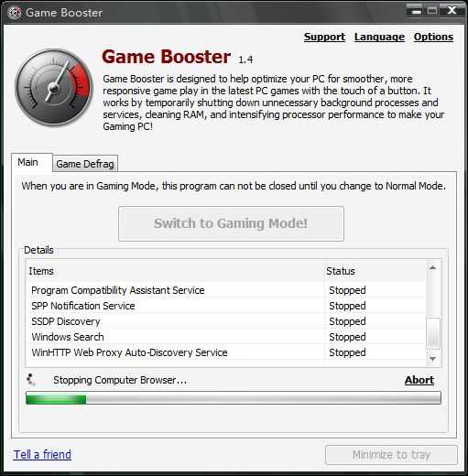Minimize the Game Booster window
Viewport: 468px width, 476px height.
[x=416, y=11]
